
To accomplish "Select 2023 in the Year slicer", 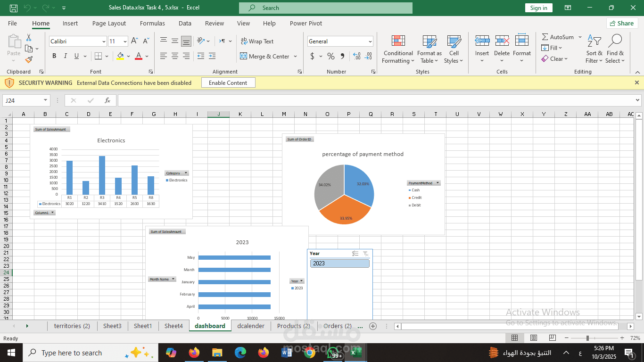I will [340, 263].
